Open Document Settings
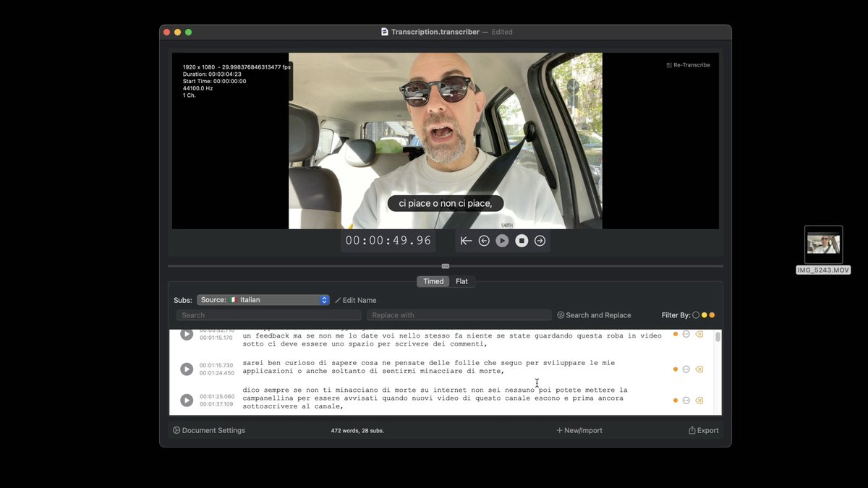 pyautogui.click(x=209, y=430)
